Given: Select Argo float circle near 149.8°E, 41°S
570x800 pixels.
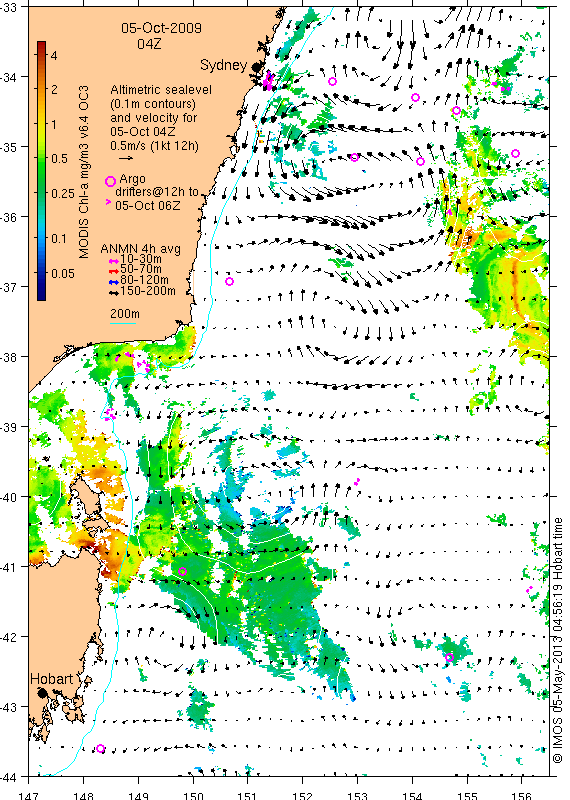Looking at the screenshot, I should (183, 571).
